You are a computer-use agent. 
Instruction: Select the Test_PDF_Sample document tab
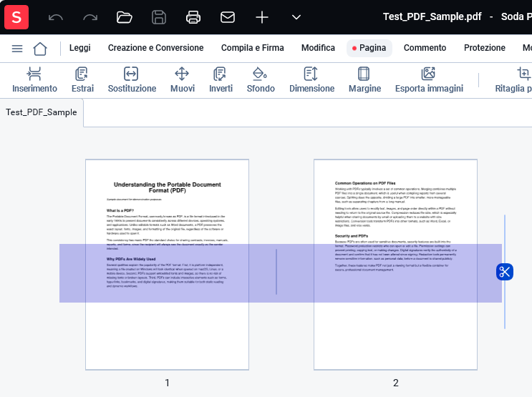[x=42, y=112]
